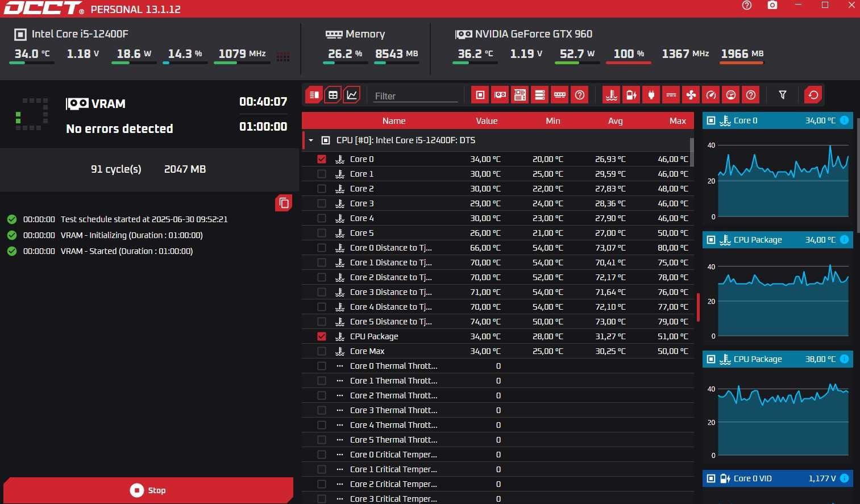860x504 pixels.
Task: Toggle the power plug sensor filter
Action: (651, 95)
